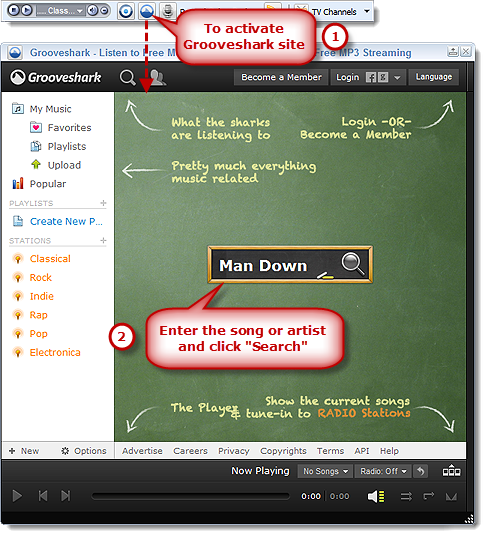Open the Careers footer link
The image size is (500, 555).
[x=190, y=451]
